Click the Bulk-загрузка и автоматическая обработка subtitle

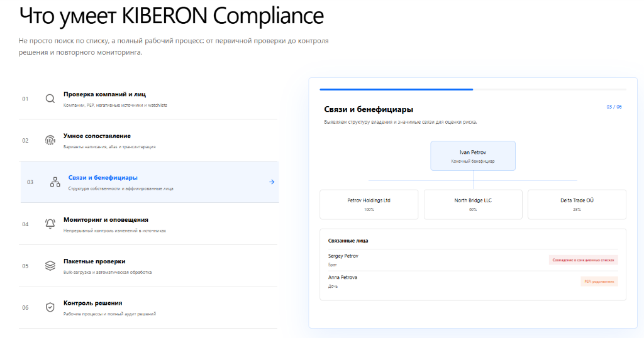[108, 273]
